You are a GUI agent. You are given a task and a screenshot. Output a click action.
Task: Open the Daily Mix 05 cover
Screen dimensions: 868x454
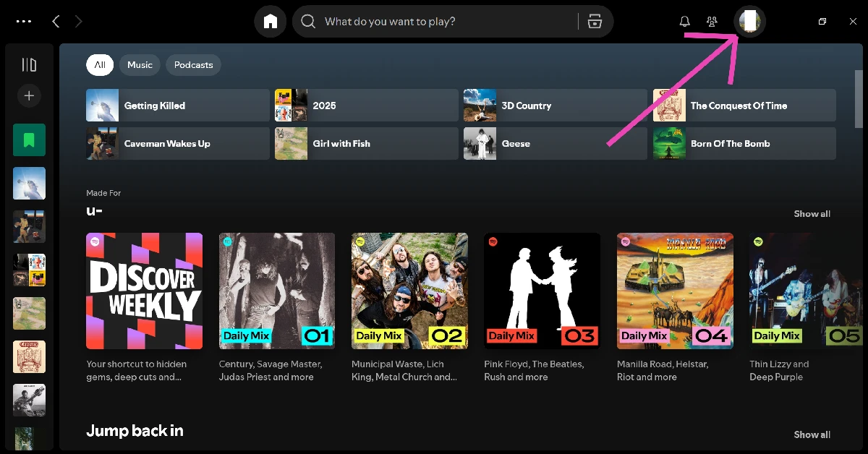click(x=806, y=291)
